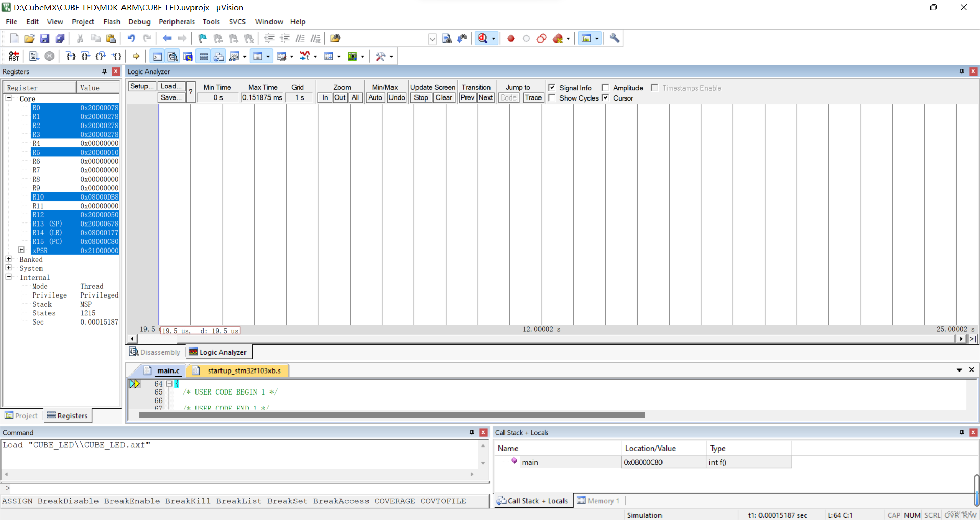Select the R10 register row
This screenshot has height=520, width=980.
click(x=75, y=197)
